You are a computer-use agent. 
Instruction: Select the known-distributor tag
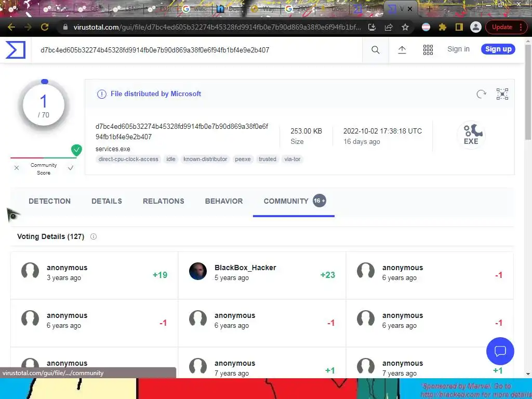click(x=205, y=159)
